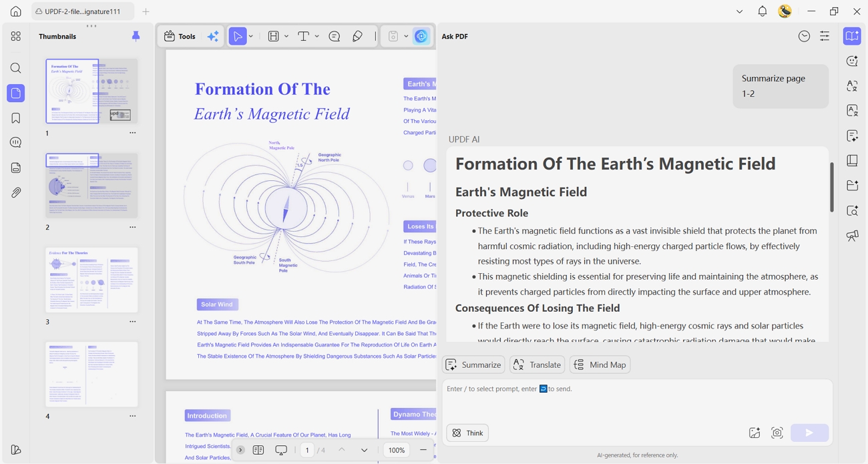Switch page layout view in bottom bar
This screenshot has height=464, width=868.
[x=258, y=450]
